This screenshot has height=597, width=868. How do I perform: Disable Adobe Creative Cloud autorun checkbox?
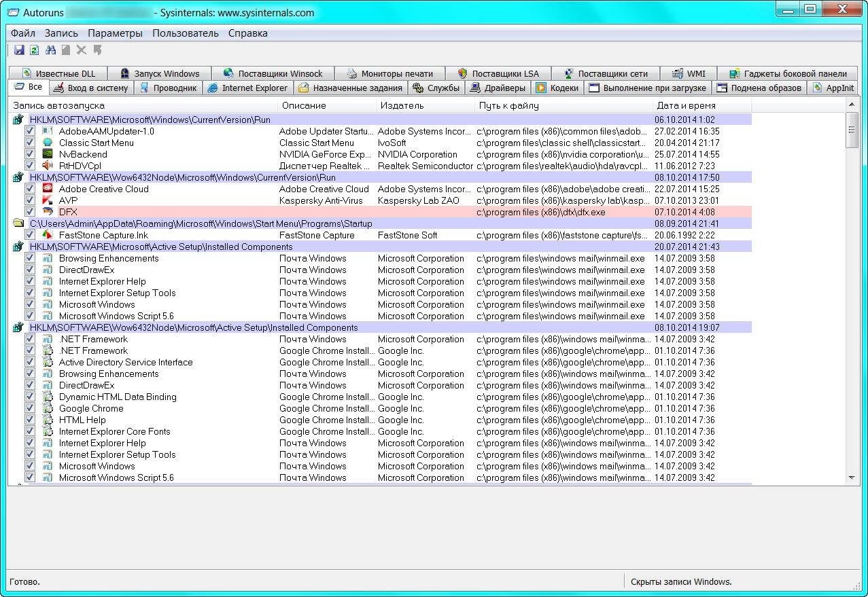coord(30,189)
